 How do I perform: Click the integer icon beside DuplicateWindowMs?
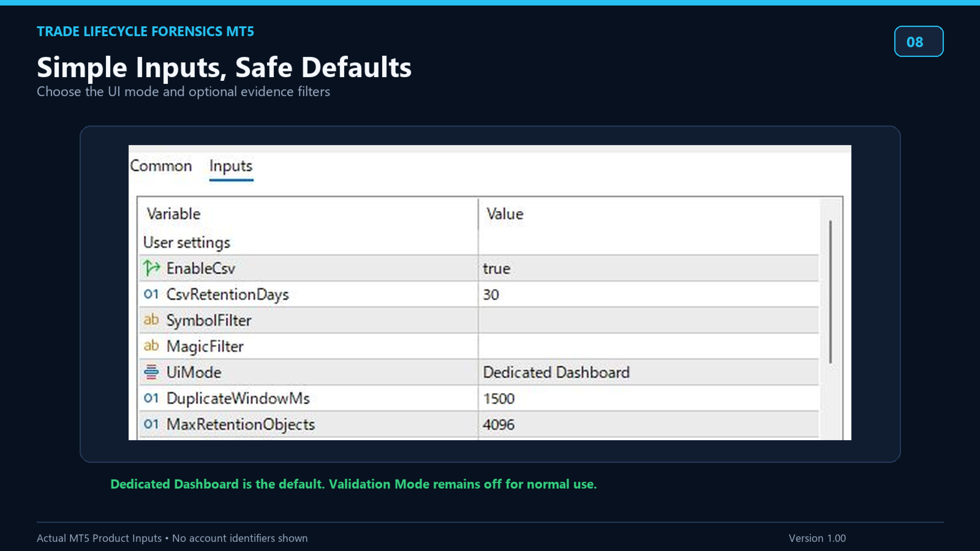pyautogui.click(x=151, y=398)
